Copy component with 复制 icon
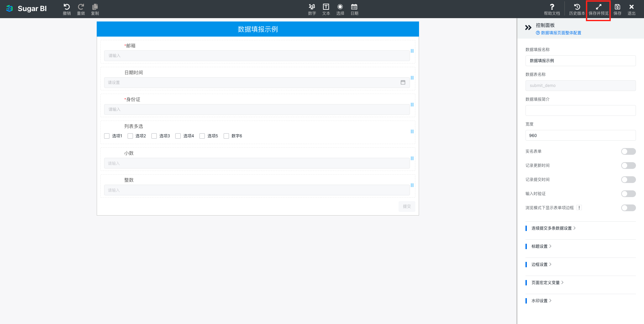This screenshot has width=644, height=324. pos(95,9)
